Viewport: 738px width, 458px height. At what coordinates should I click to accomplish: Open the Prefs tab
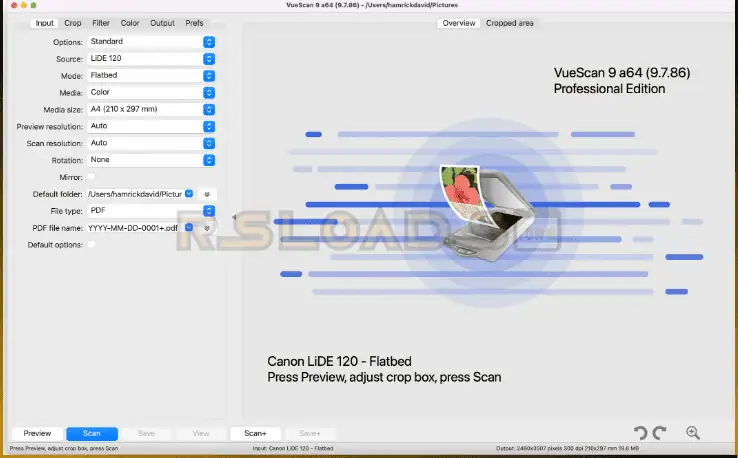point(194,22)
